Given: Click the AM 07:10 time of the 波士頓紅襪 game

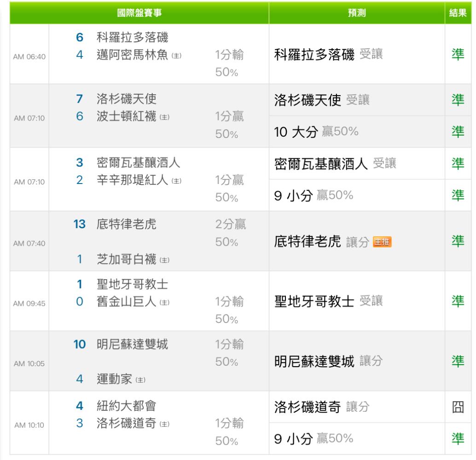Looking at the screenshot, I should [29, 118].
